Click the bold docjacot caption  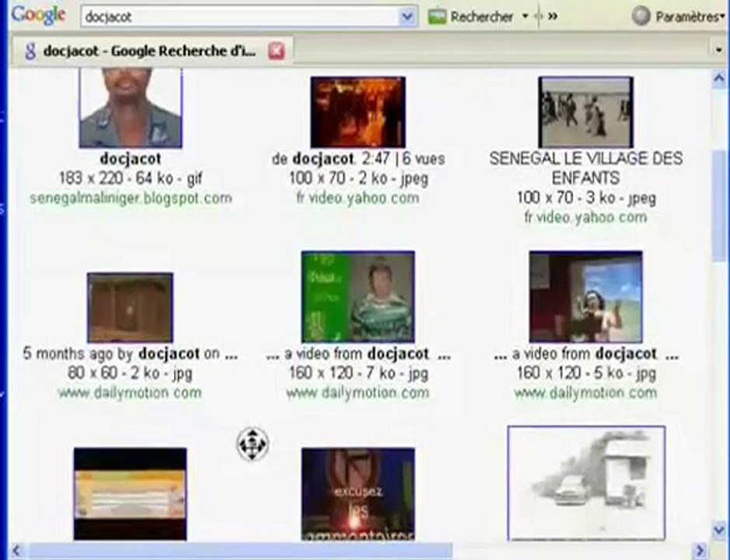click(x=131, y=159)
